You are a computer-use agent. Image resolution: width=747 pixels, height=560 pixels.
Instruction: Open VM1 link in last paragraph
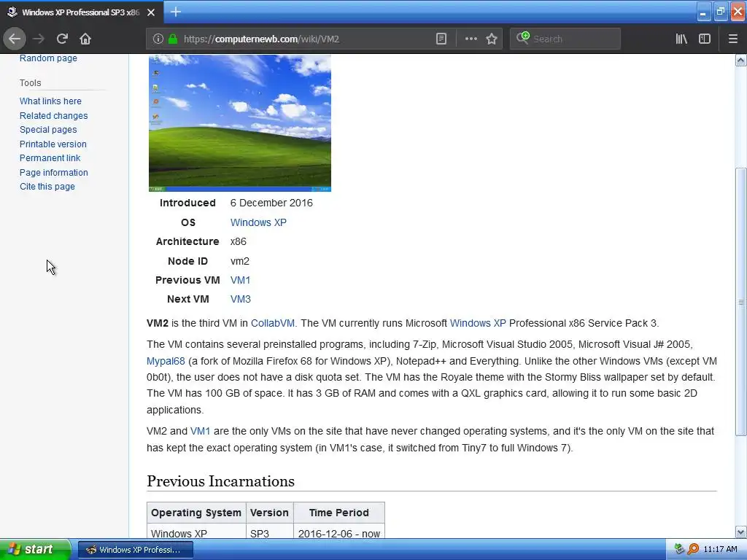(200, 432)
